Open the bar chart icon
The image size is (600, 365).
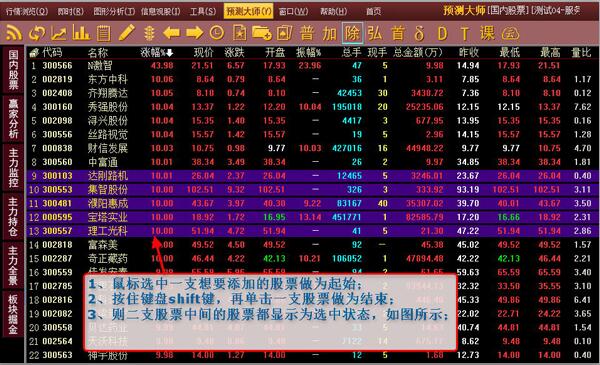81,33
